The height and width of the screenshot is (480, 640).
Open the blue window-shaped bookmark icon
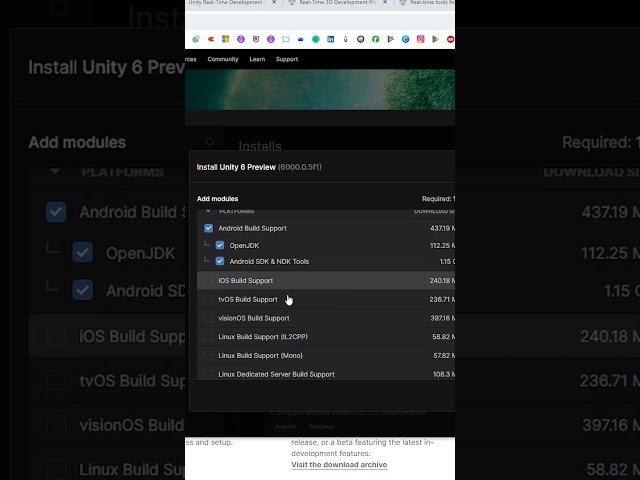click(286, 39)
